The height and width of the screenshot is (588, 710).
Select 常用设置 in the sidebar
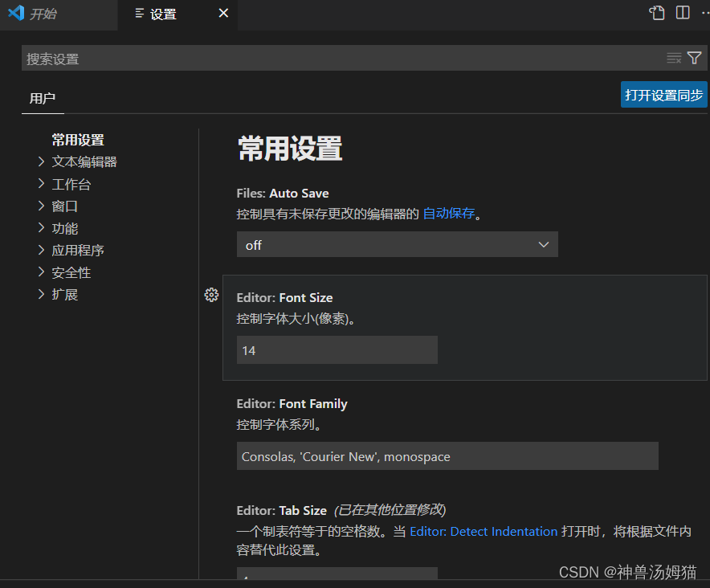pyautogui.click(x=77, y=139)
